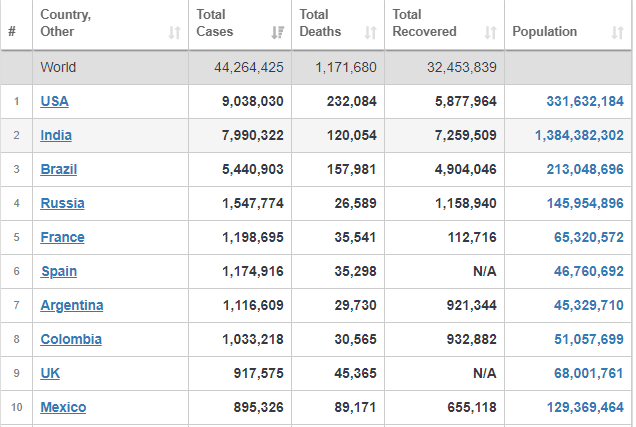Open the India country link
The width and height of the screenshot is (636, 427).
click(56, 135)
